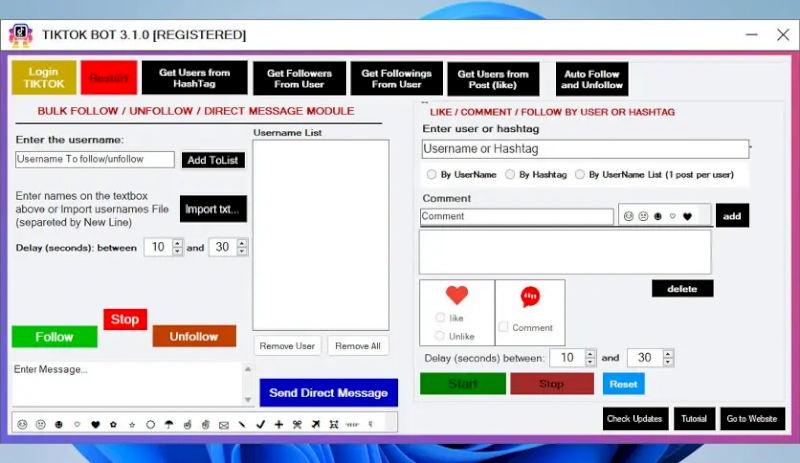Select the By Hashtag radio option
Image resolution: width=800 pixels, height=463 pixels.
click(x=510, y=175)
